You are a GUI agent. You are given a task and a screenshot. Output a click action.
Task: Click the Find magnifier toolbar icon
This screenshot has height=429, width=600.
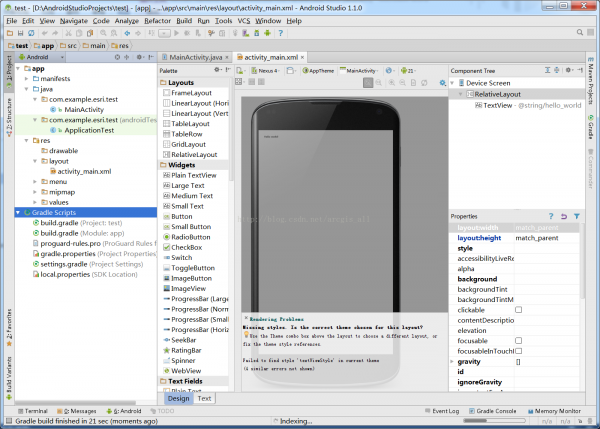(103, 33)
